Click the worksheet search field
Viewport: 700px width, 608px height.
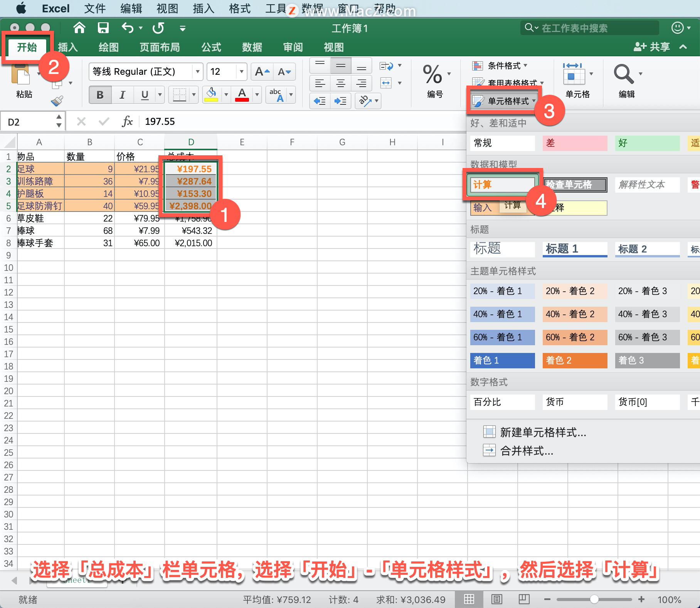pos(590,28)
